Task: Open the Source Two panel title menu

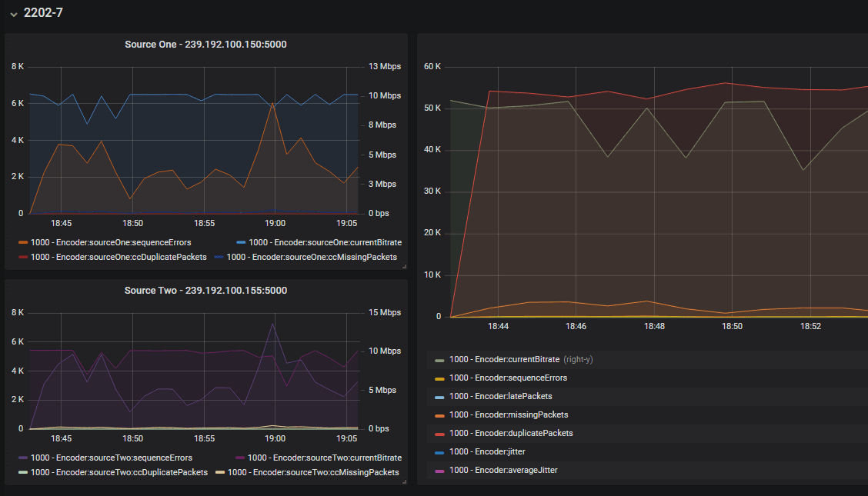Action: 205,291
